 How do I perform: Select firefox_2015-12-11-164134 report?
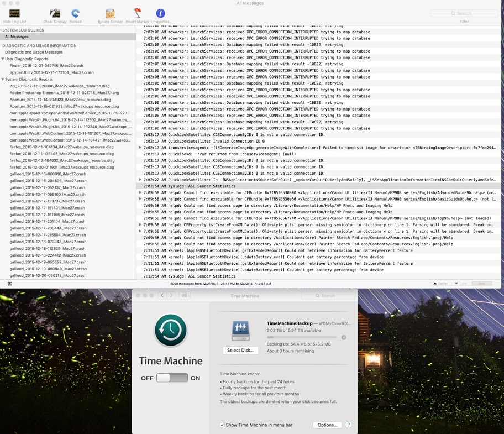pyautogui.click(x=61, y=147)
